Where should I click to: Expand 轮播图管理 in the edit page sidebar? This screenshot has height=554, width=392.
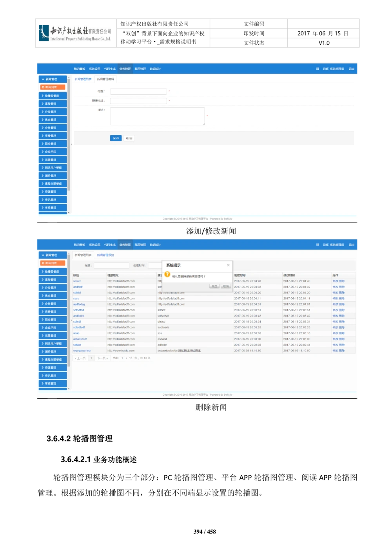[53, 96]
